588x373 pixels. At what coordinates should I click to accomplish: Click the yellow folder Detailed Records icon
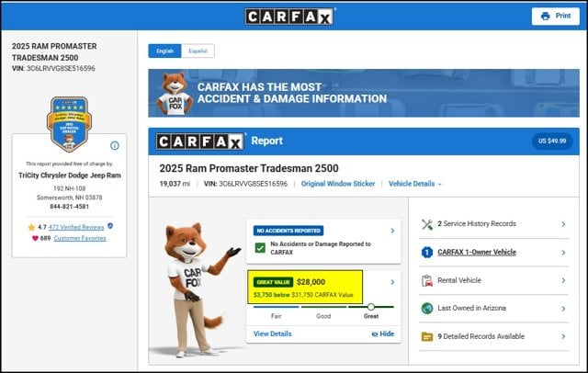point(426,336)
